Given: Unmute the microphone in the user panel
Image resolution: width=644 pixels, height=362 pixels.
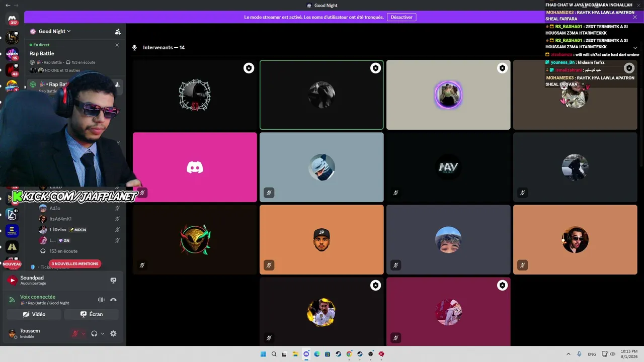Looking at the screenshot, I should click(x=75, y=333).
